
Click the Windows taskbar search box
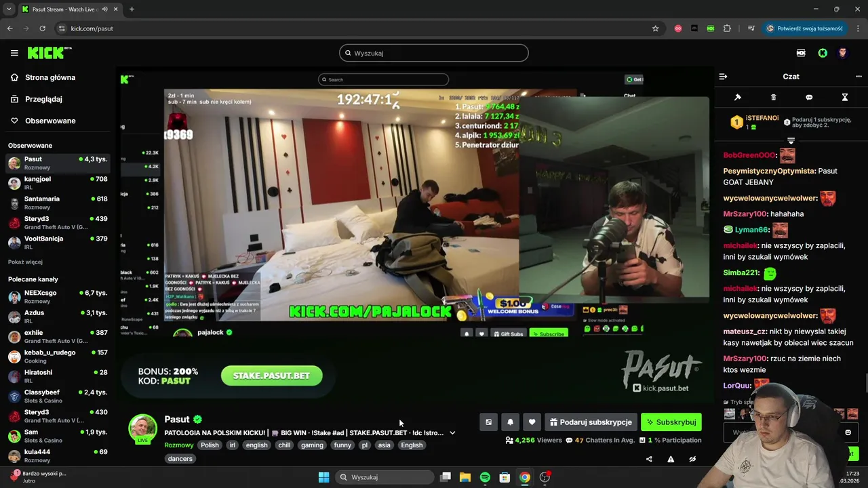[385, 477]
